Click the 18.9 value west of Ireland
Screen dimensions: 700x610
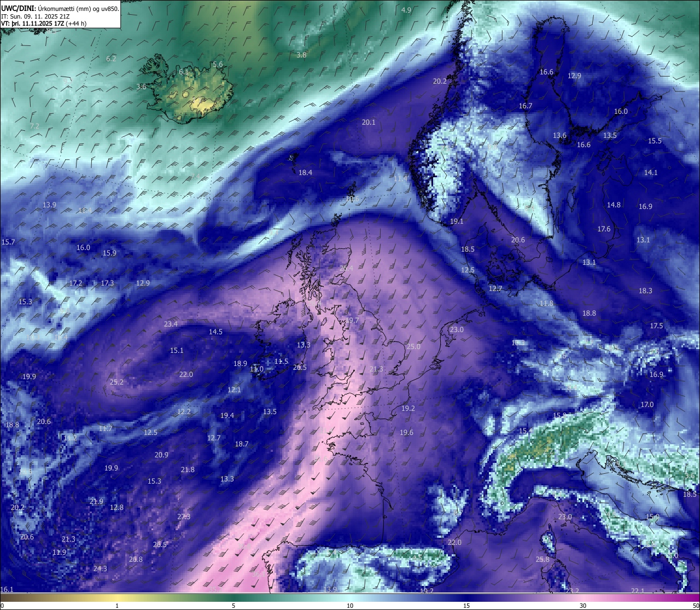click(240, 364)
